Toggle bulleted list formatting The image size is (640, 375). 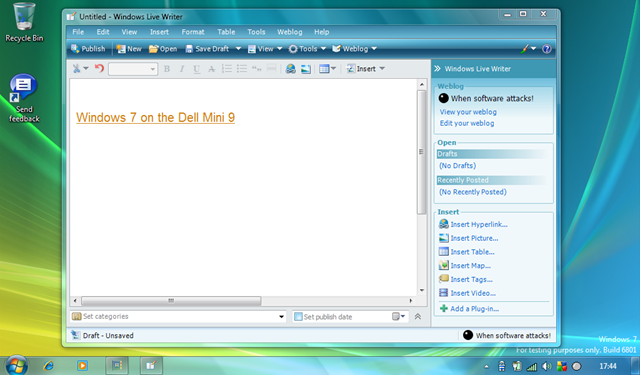tap(242, 69)
